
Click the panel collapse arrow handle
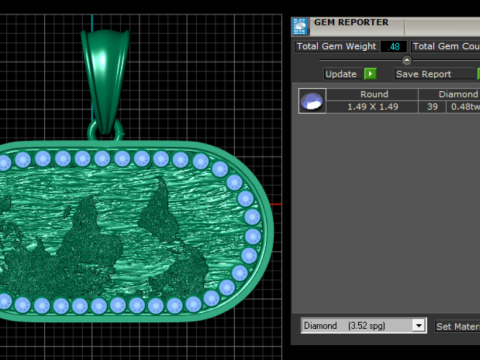pyautogui.click(x=407, y=60)
